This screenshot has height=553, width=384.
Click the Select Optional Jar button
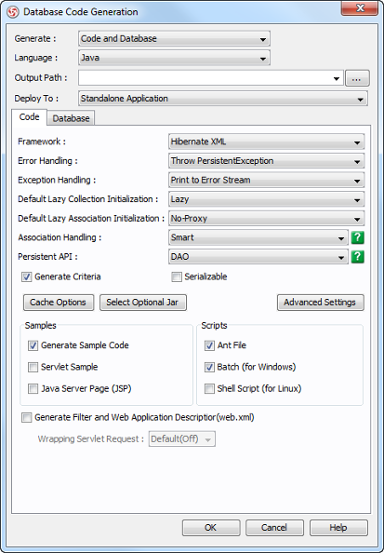143,303
